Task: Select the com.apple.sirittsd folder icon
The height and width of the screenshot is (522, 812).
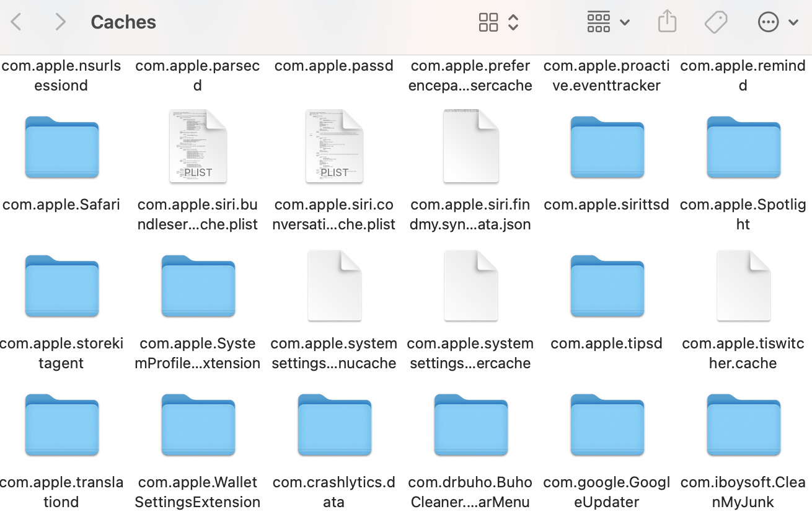Action: point(607,147)
